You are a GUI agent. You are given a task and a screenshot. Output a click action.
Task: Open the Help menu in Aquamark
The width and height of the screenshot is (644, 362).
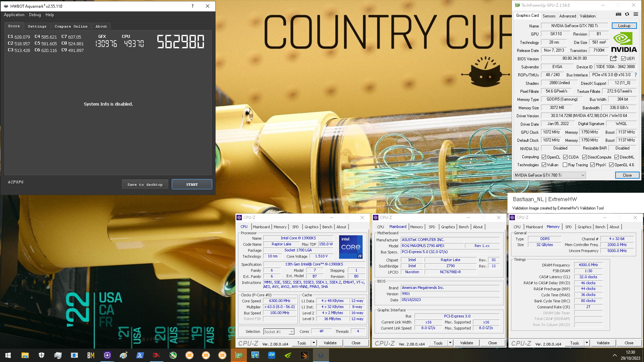tap(50, 15)
